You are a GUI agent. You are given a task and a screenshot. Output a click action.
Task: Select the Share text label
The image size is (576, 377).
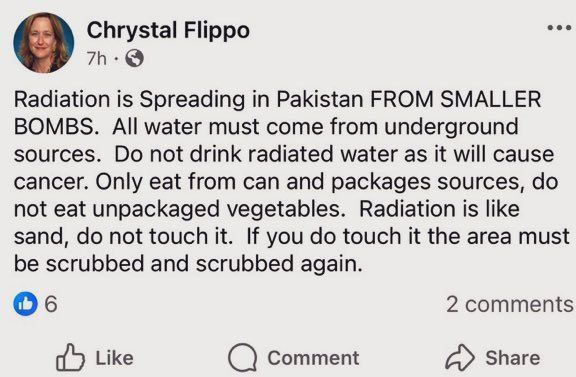click(x=512, y=358)
